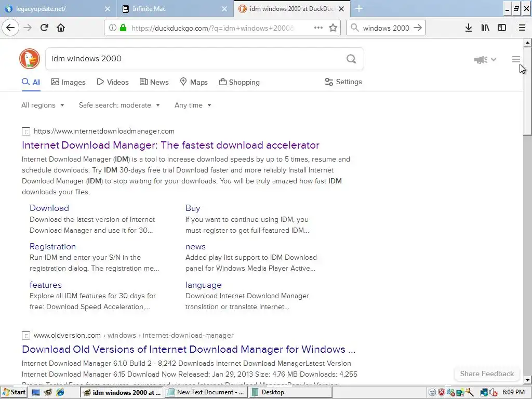The width and height of the screenshot is (532, 399).
Task: Reload the current page
Action: (44, 28)
